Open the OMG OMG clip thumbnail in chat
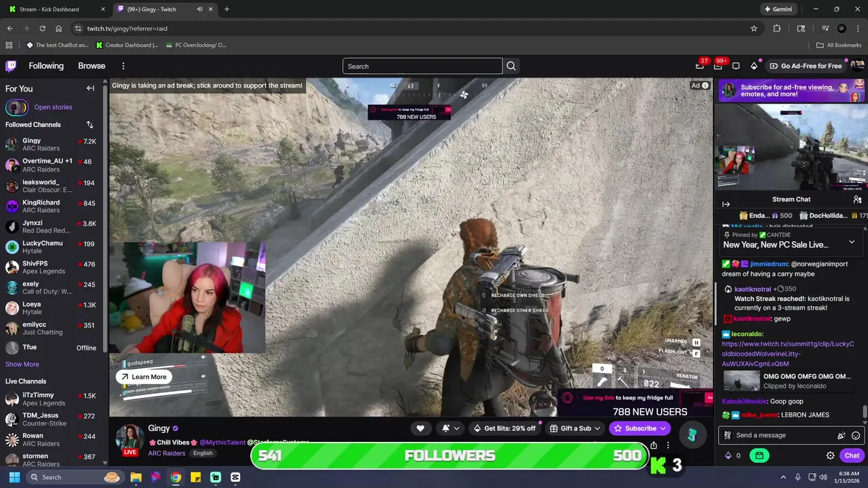This screenshot has width=868, height=488. coord(742,381)
